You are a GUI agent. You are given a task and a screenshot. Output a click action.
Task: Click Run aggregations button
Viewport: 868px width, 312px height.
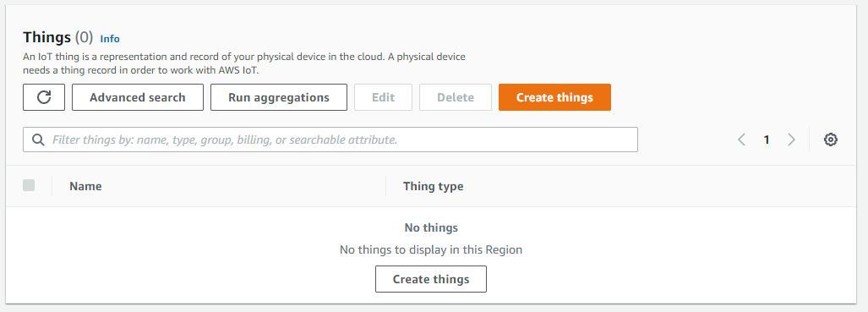[278, 97]
